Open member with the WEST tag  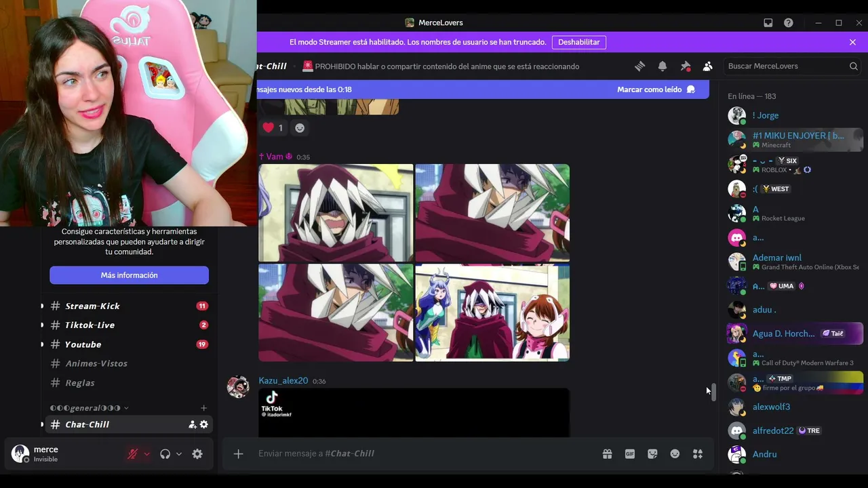(x=793, y=188)
